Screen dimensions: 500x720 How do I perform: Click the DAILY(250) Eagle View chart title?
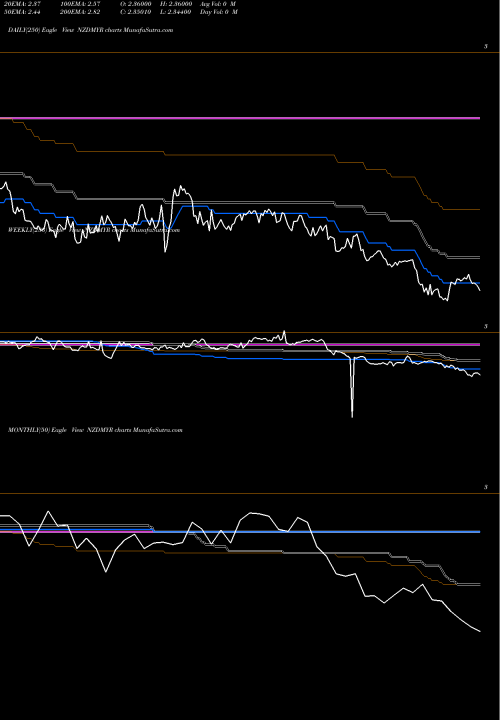coord(90,30)
